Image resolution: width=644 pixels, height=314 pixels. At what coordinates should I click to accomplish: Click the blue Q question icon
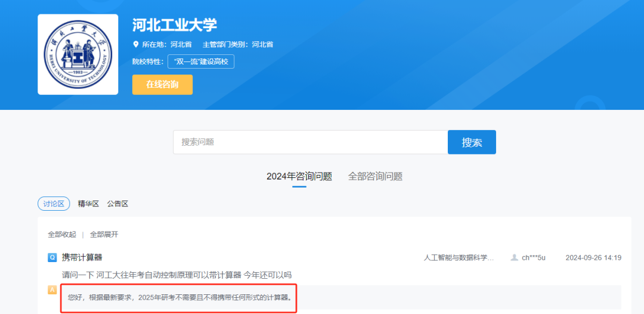tap(52, 258)
